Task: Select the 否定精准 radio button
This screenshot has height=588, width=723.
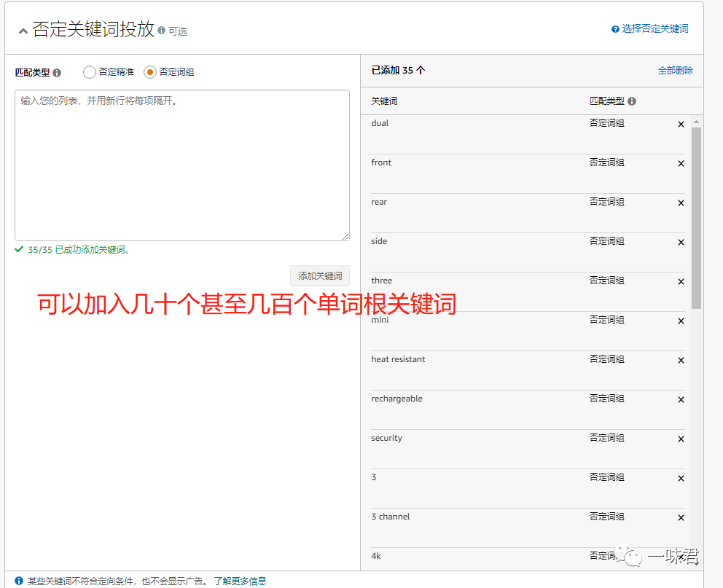Action: click(90, 72)
